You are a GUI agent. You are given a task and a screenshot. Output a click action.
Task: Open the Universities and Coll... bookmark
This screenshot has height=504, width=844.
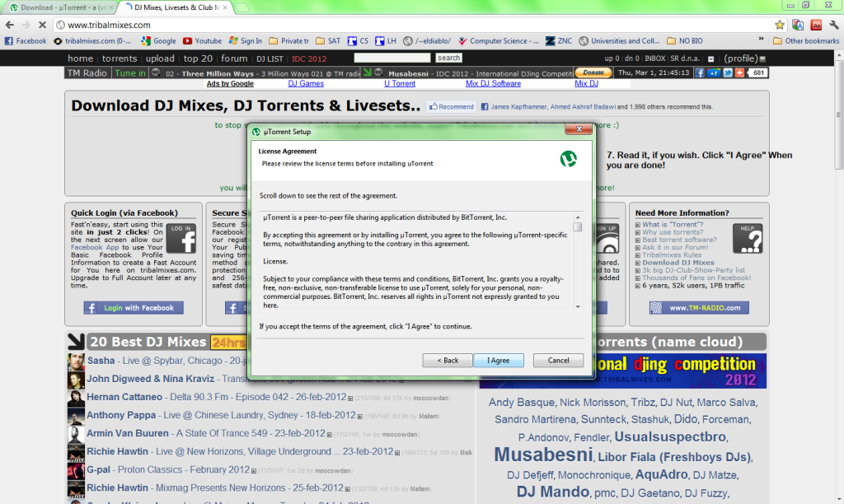tap(619, 41)
